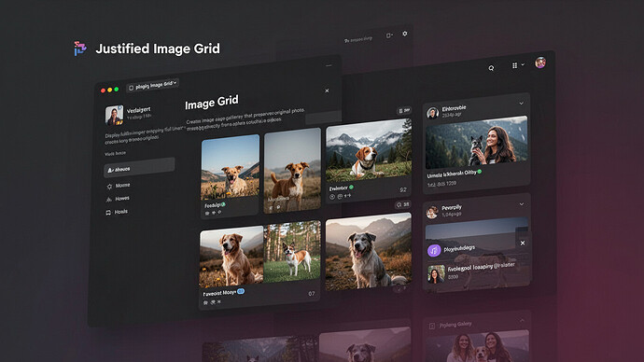Click the zoom pill above the gray dog photo
The width and height of the screenshot is (644, 362).
tap(402, 204)
